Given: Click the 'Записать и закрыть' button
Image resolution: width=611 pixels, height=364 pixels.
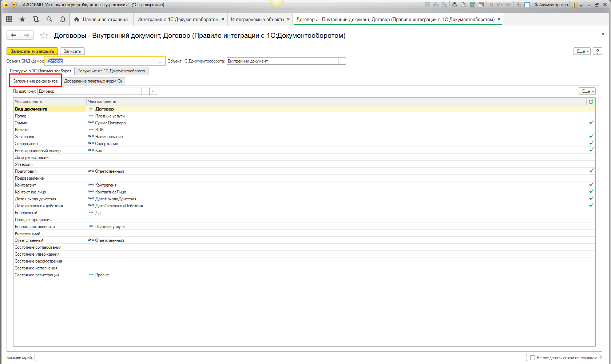Looking at the screenshot, I should (32, 51).
